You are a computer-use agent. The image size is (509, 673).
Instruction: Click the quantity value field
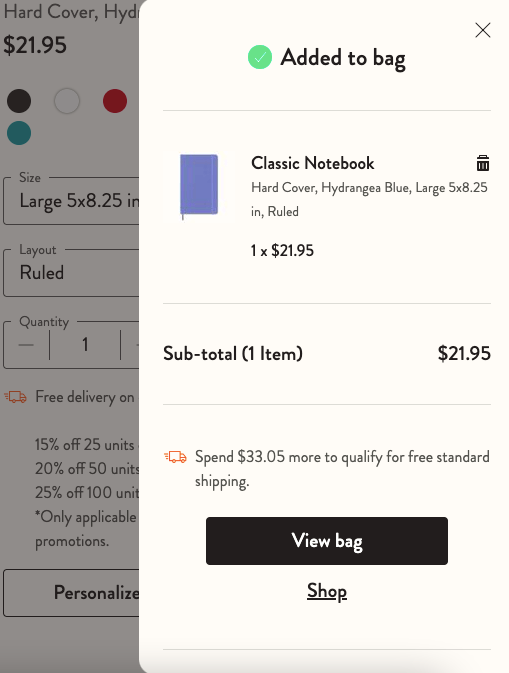(x=85, y=345)
